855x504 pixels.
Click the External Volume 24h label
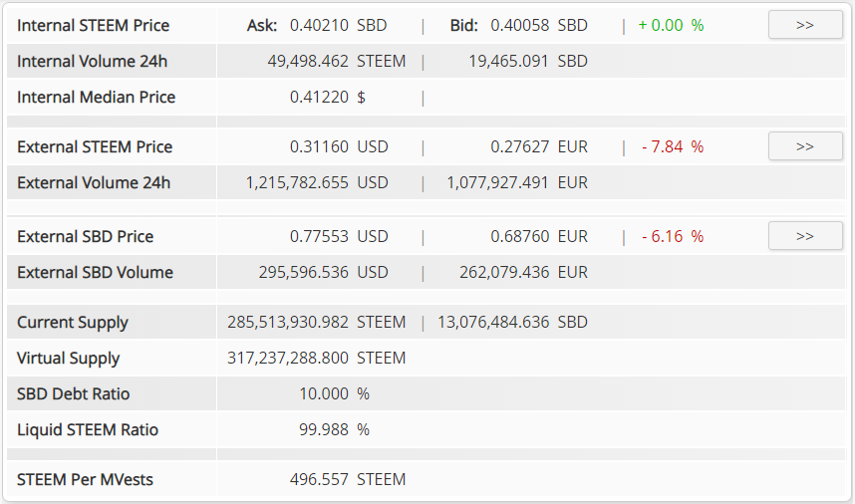[x=94, y=182]
